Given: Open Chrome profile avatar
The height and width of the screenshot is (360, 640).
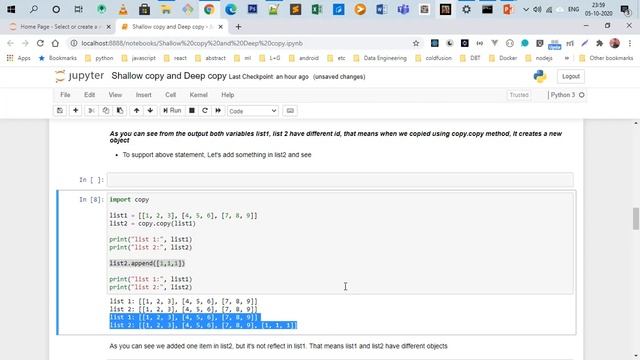Looking at the screenshot, I should point(615,43).
